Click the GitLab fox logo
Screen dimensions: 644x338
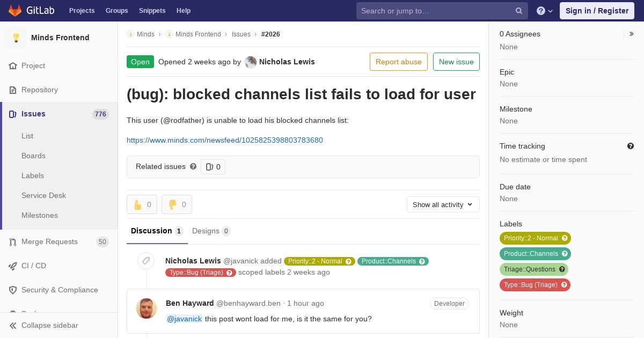[15, 11]
